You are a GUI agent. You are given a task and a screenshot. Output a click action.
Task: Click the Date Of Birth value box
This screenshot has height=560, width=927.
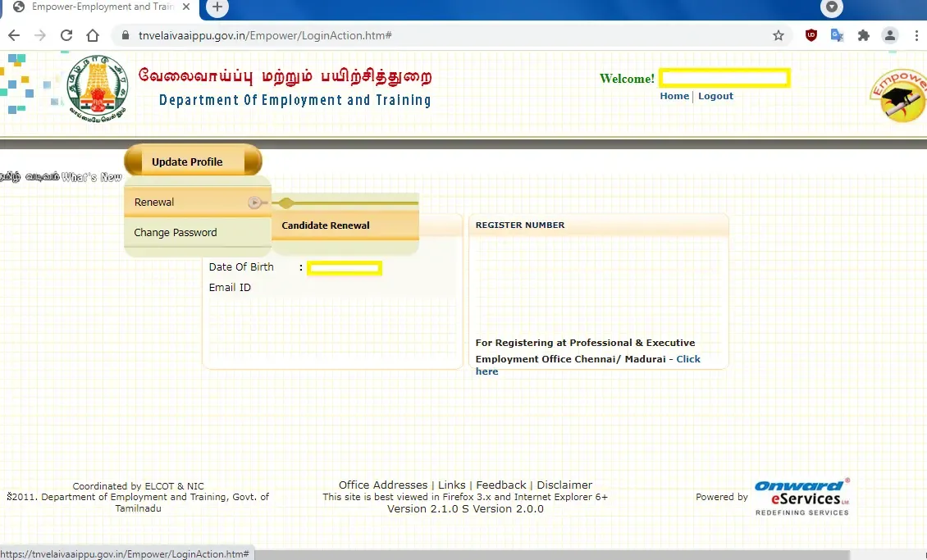(x=344, y=268)
